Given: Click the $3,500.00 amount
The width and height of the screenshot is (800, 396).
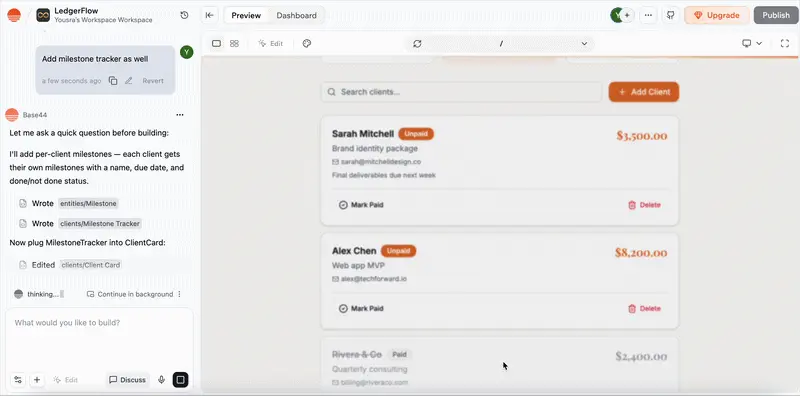Looking at the screenshot, I should tap(642, 136).
